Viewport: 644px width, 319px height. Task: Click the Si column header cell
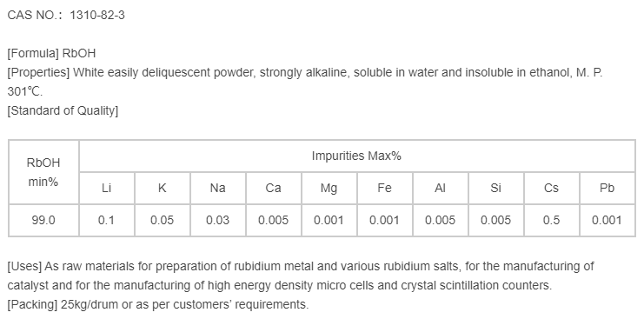[495, 188]
